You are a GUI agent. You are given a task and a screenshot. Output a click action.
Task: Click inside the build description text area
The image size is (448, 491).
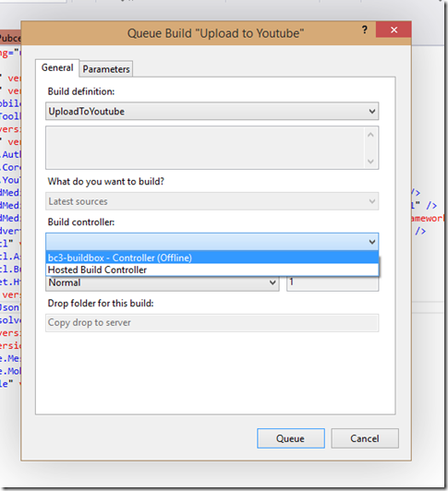[x=206, y=148]
